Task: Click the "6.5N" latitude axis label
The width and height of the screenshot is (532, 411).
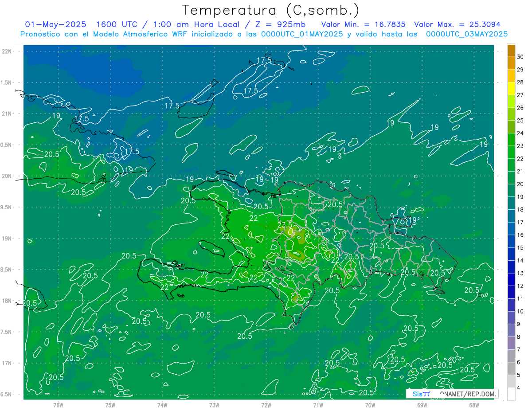Action: [7, 394]
